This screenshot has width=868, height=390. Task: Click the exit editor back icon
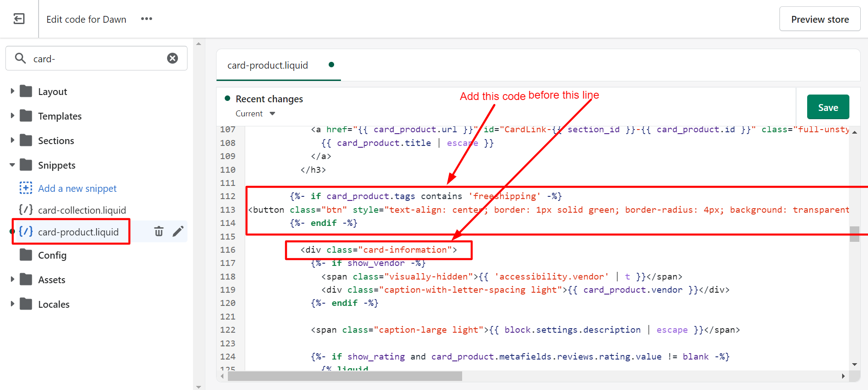19,19
